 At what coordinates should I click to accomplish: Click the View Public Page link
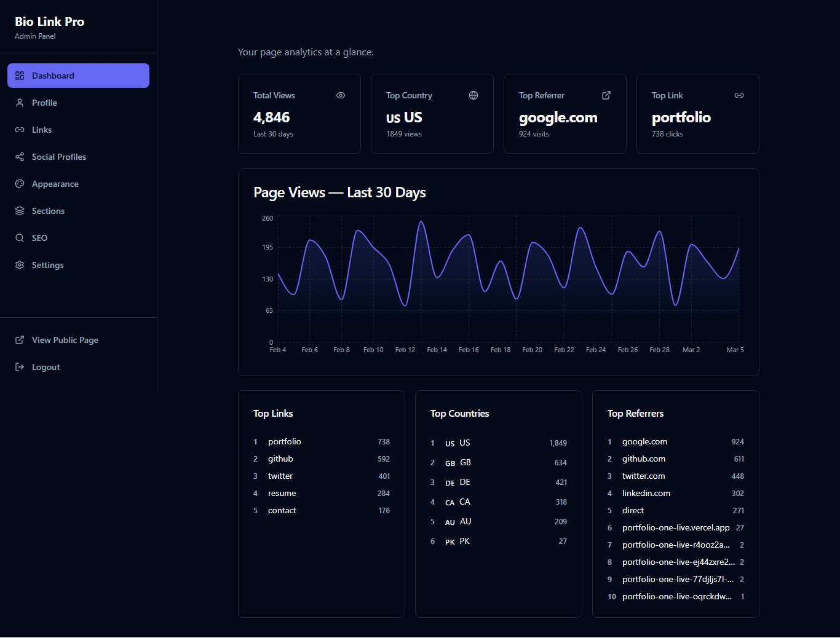point(78,340)
